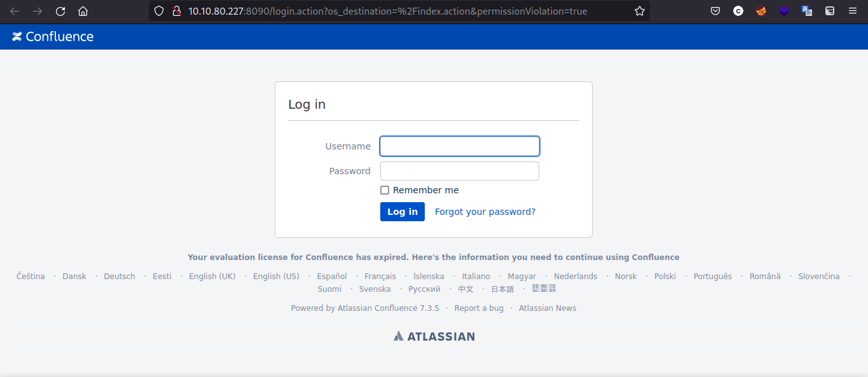Switch language to Svenska
The image size is (868, 377).
pos(375,289)
